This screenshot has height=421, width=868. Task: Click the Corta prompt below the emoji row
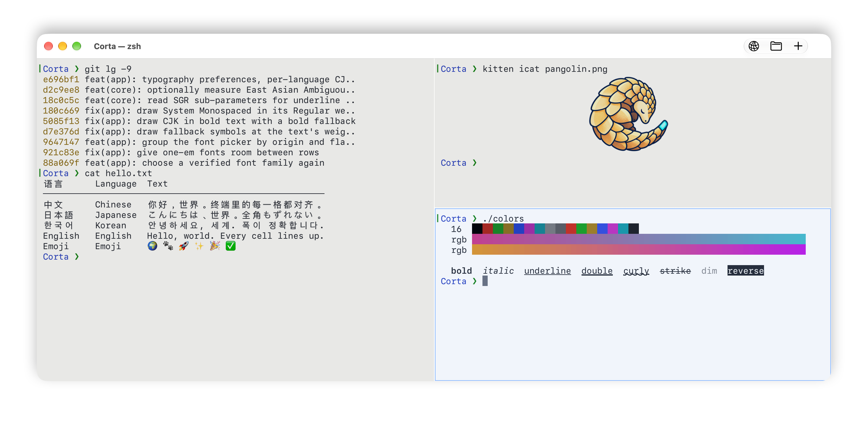(x=61, y=257)
